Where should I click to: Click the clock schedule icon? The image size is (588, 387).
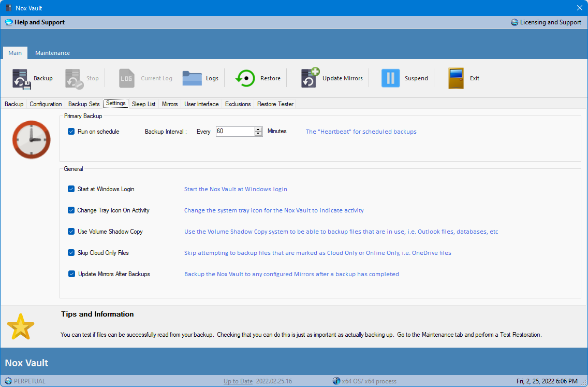click(x=32, y=140)
